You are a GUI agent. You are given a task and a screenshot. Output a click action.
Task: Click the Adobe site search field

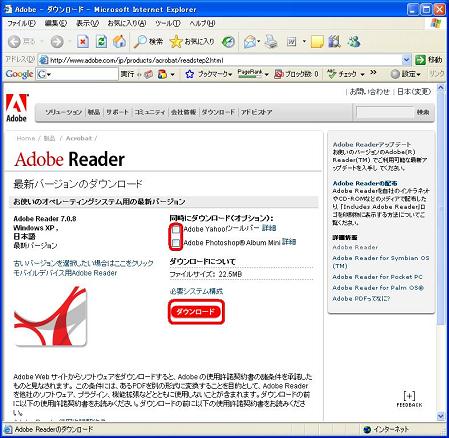click(x=384, y=112)
